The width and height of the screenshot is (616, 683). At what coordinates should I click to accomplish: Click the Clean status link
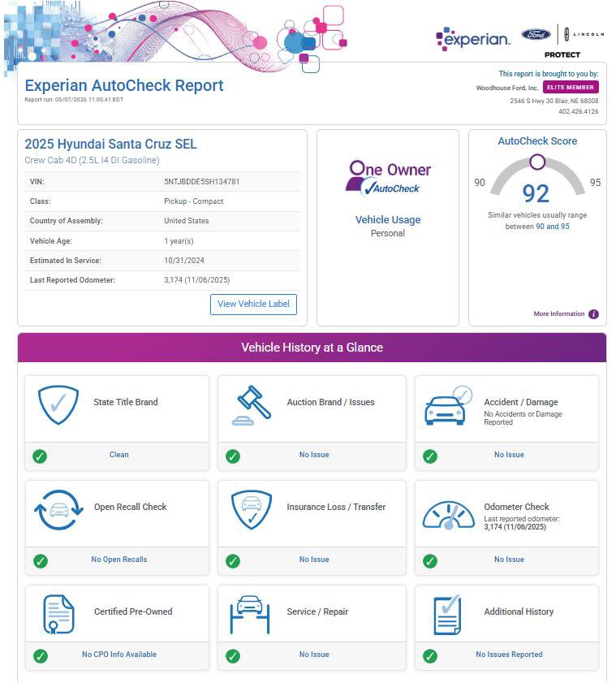(x=118, y=454)
